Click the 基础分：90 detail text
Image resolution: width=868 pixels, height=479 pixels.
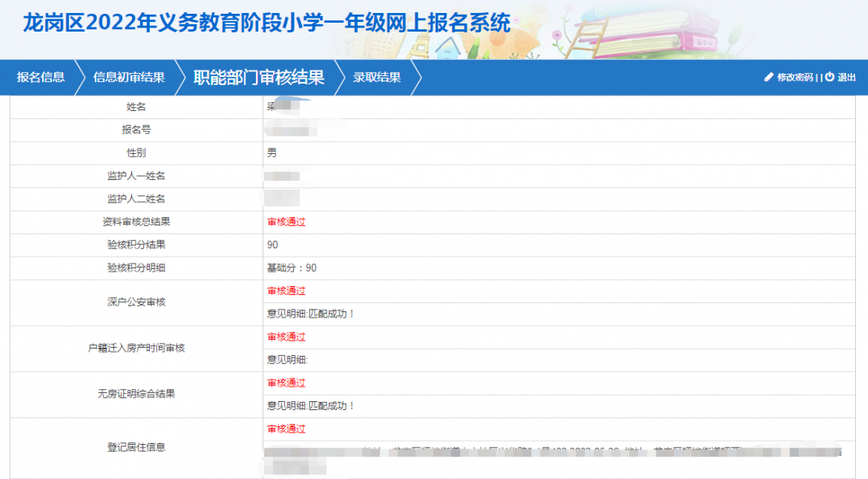click(291, 267)
